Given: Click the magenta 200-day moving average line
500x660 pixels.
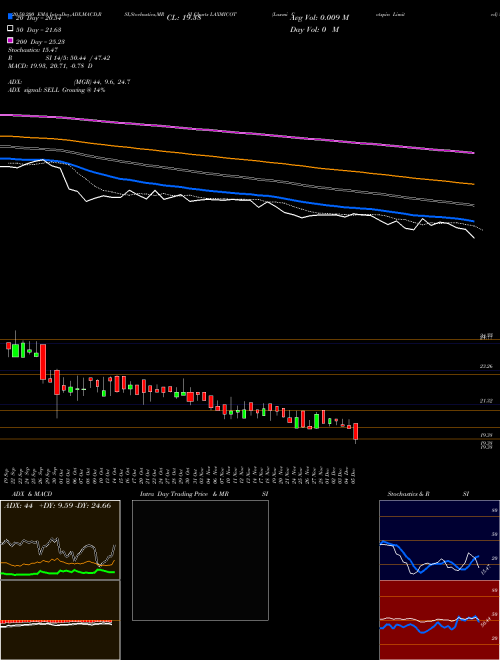Looking at the screenshot, I should (236, 131).
